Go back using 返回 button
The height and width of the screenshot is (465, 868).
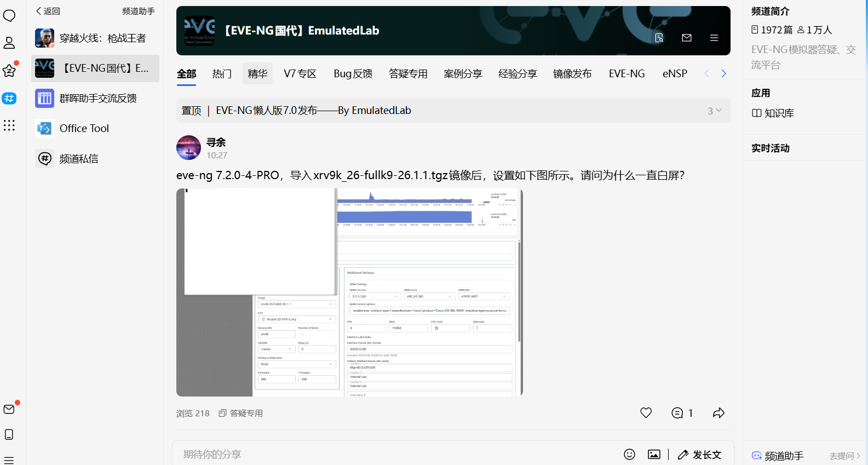[48, 11]
